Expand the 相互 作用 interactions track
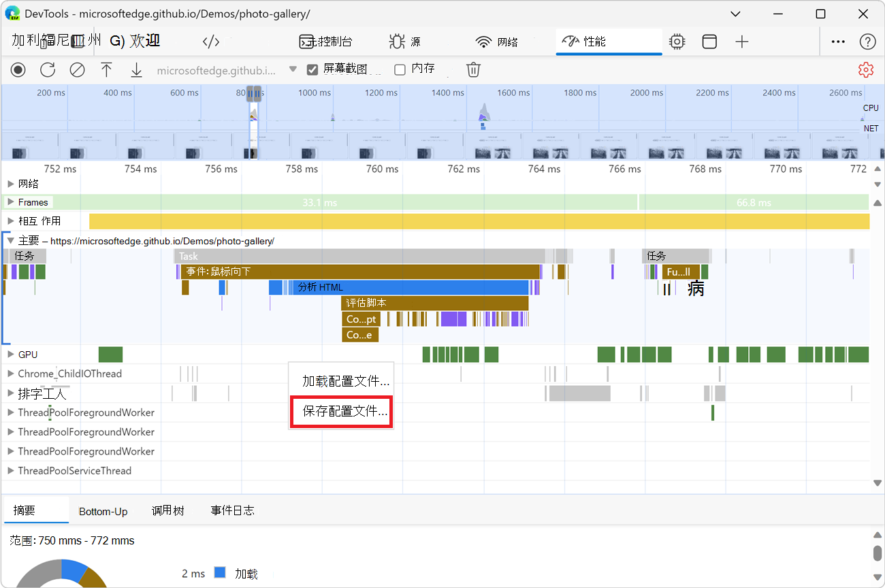This screenshot has height=588, width=885. coord(10,221)
